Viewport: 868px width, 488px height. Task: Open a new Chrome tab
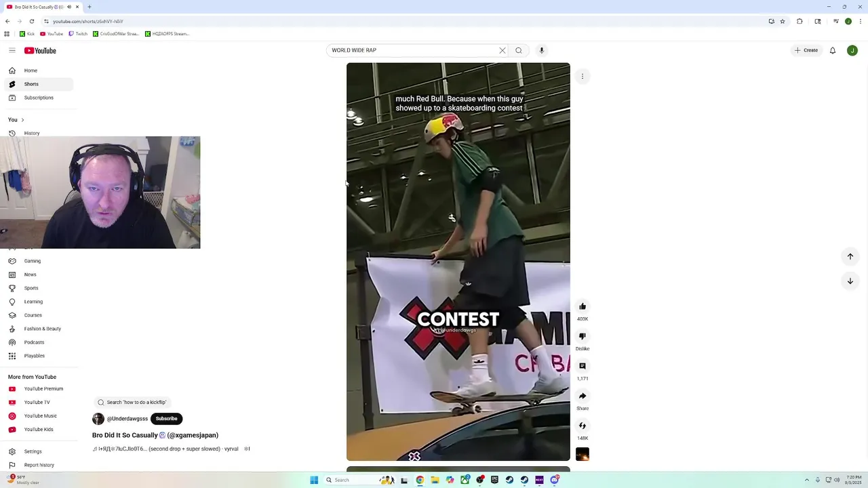[89, 7]
